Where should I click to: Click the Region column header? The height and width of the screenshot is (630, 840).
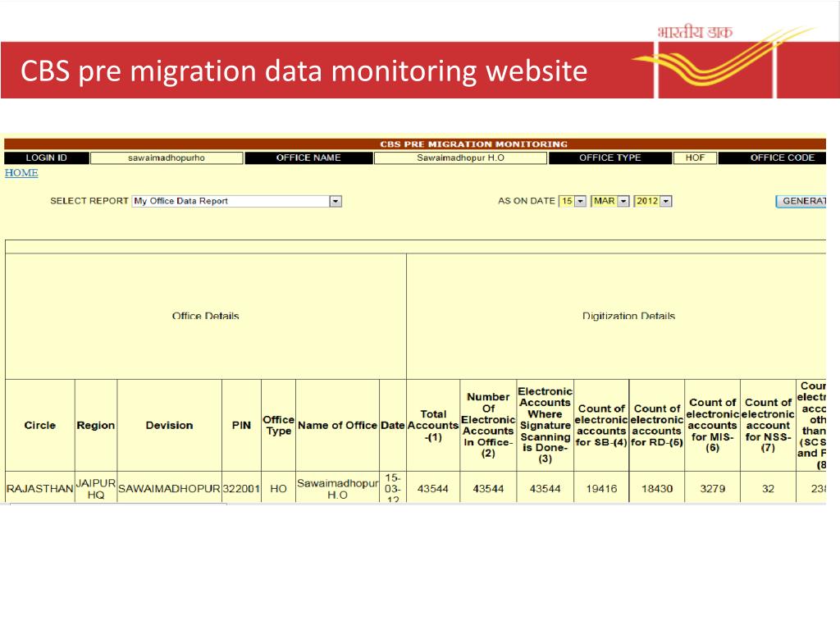point(96,426)
